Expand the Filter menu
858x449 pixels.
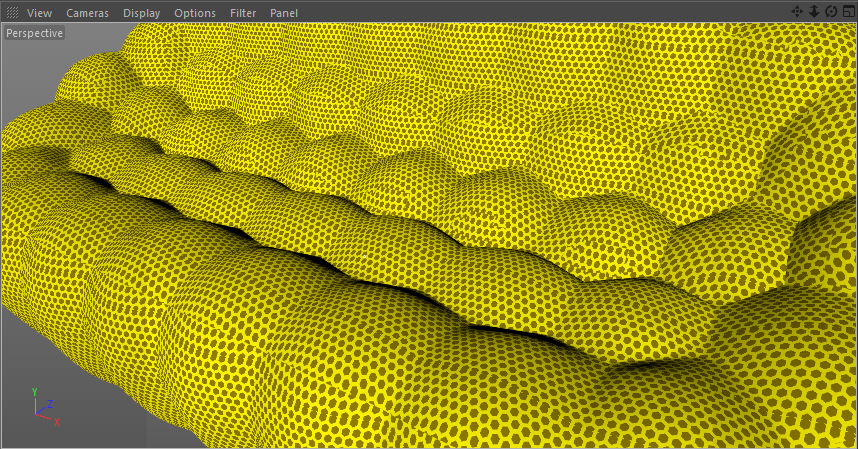[243, 13]
